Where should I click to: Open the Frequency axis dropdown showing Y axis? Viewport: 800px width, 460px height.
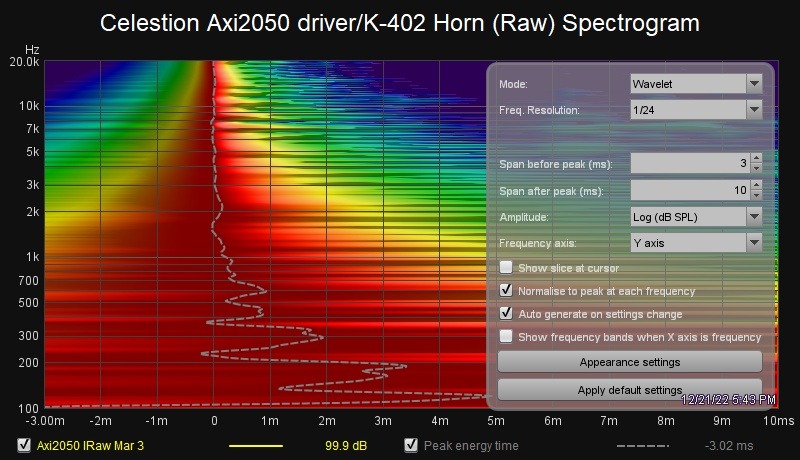(x=696, y=243)
